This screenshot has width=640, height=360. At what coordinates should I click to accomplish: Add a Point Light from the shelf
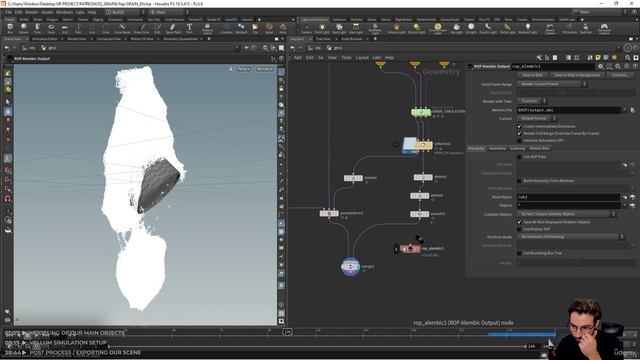tap(322, 29)
